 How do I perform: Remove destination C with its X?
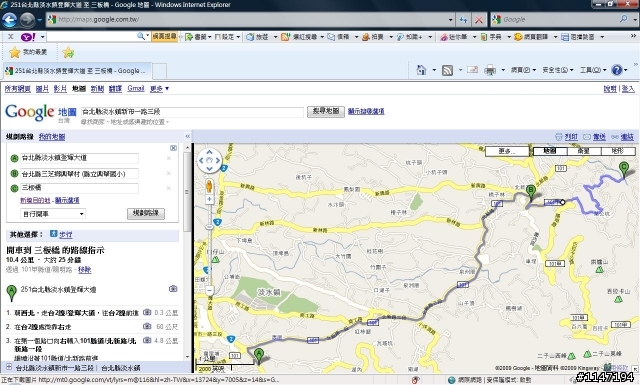(x=169, y=188)
